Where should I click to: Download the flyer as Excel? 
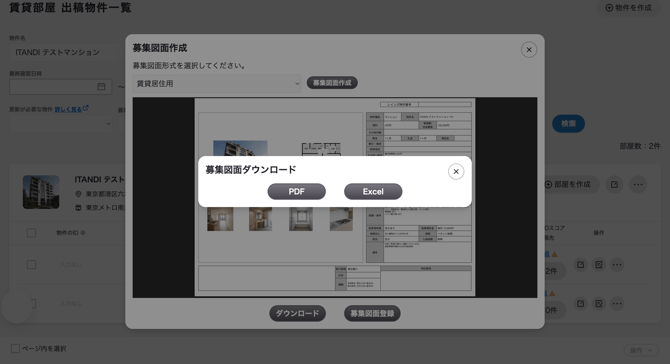click(373, 191)
